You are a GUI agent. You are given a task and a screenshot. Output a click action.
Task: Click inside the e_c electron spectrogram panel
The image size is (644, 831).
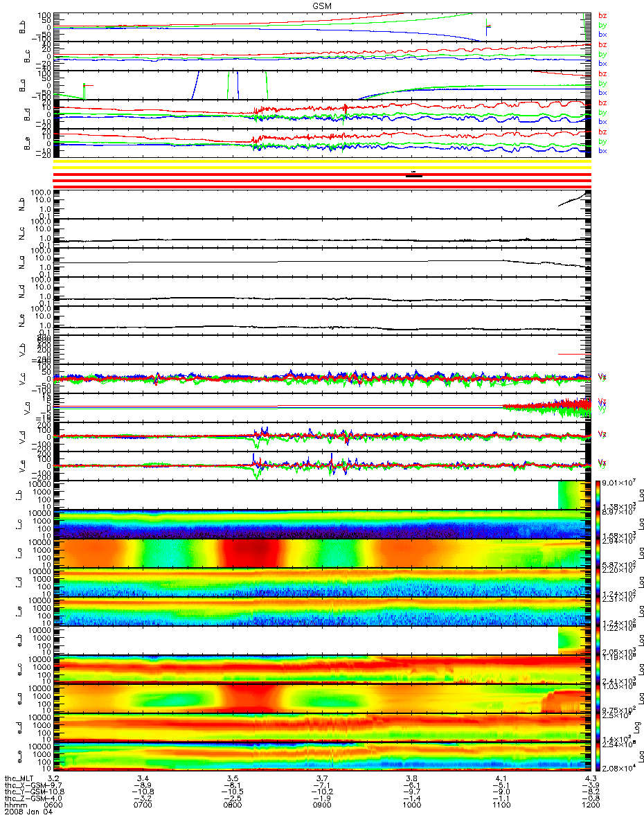point(322,669)
